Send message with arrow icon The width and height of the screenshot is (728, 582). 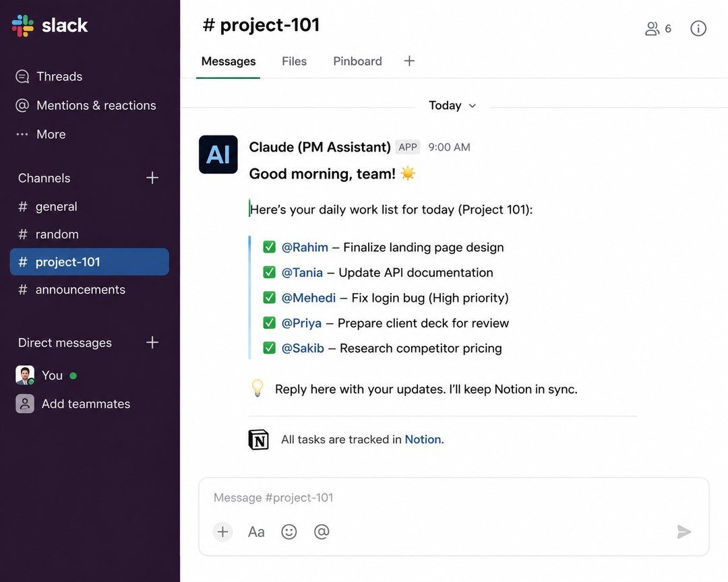684,532
